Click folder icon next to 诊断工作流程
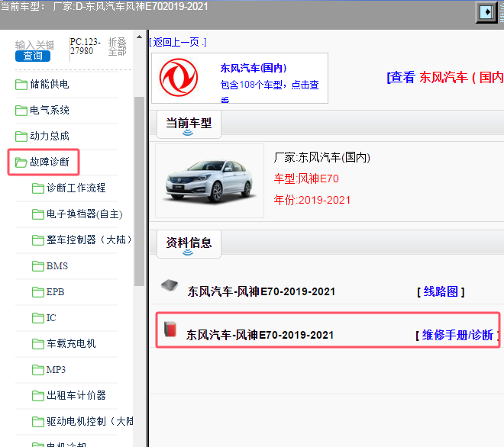504x447 pixels. 38,188
